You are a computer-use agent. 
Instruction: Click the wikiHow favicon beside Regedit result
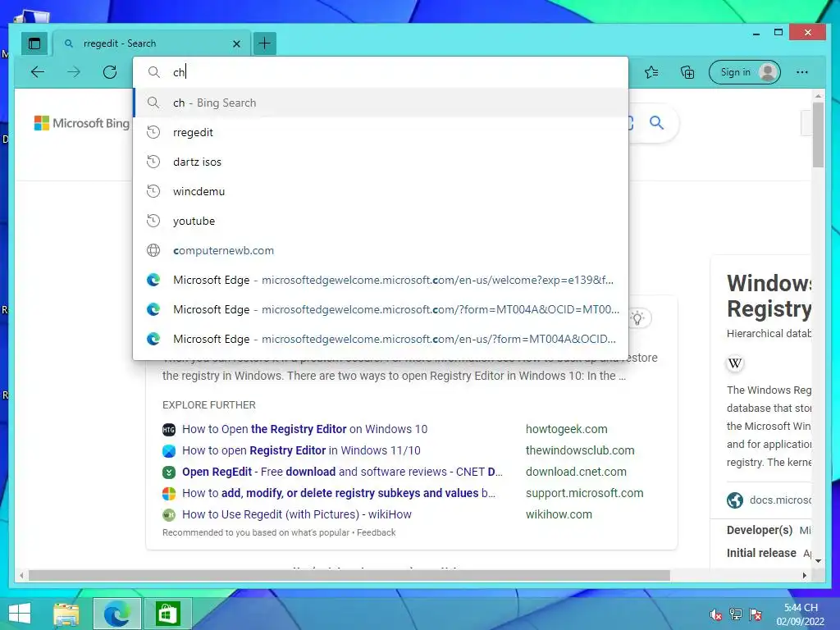click(169, 515)
